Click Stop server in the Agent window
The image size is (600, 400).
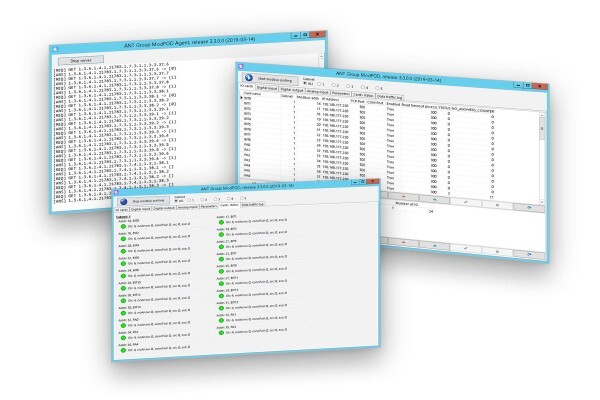81,60
